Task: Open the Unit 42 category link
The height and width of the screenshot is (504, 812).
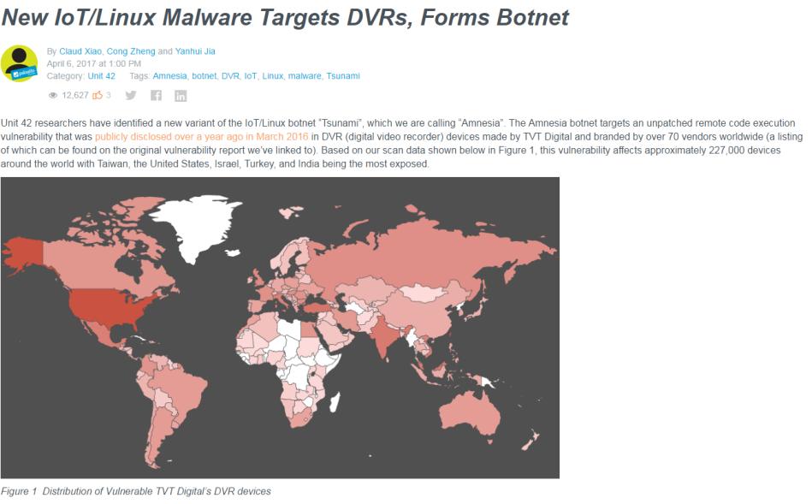Action: (x=102, y=76)
